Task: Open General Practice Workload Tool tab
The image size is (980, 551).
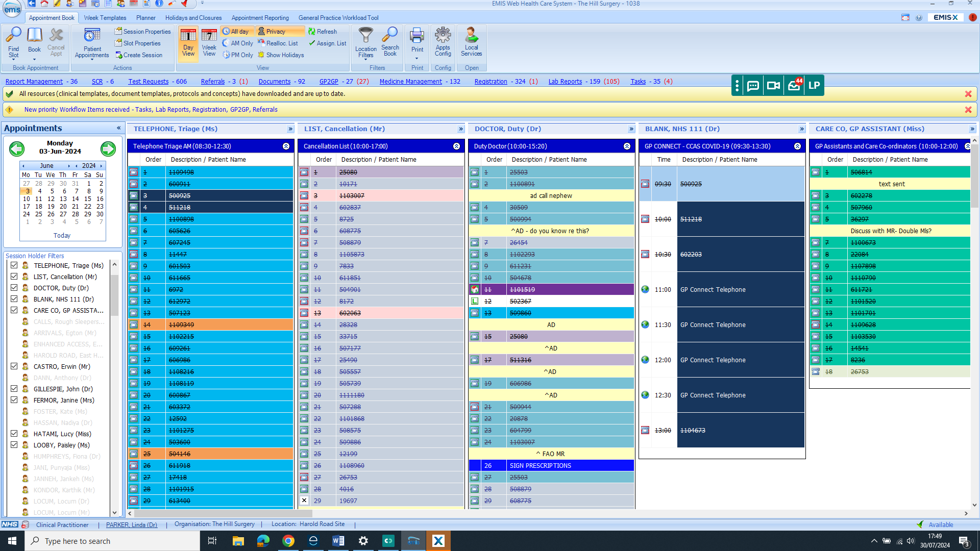Action: click(x=338, y=18)
